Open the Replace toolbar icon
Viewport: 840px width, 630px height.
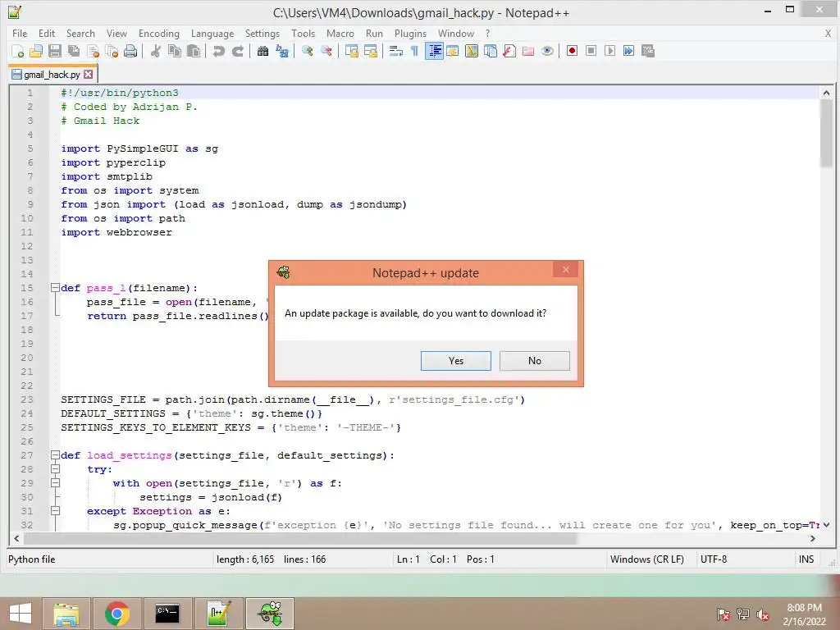tap(282, 51)
